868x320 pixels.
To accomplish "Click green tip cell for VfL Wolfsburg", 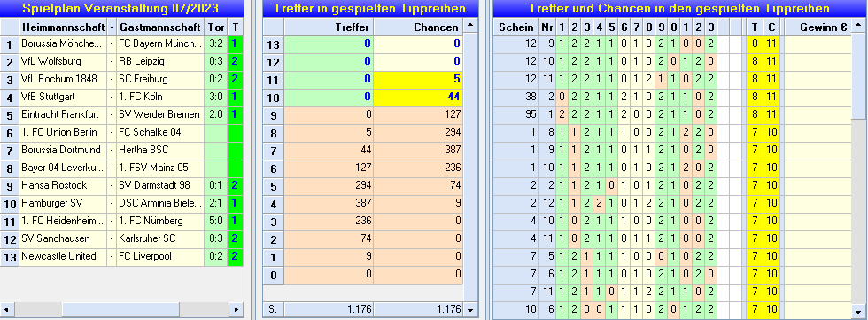I will pos(236,61).
